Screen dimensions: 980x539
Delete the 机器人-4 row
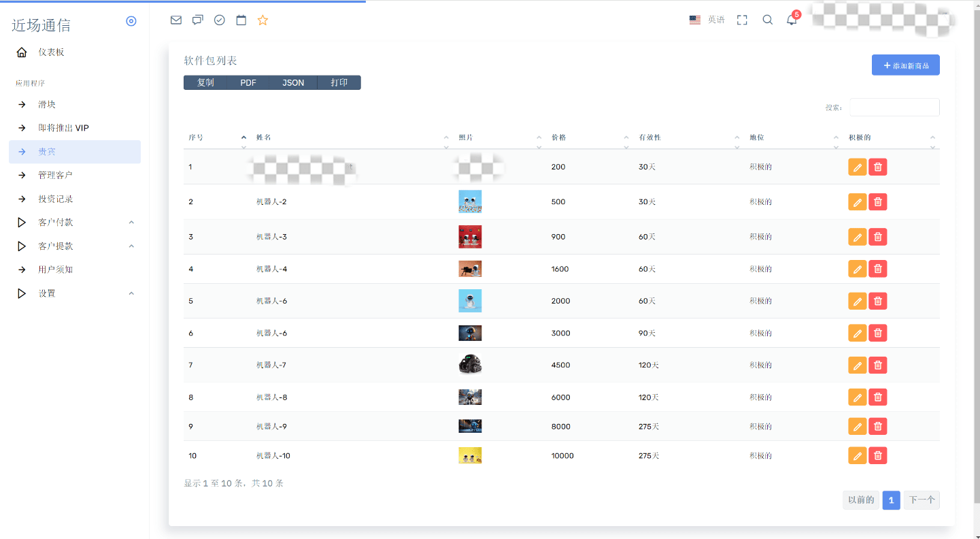tap(878, 269)
